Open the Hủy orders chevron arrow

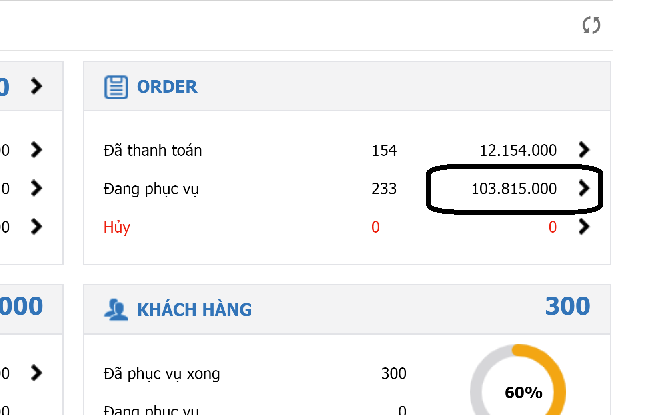coord(584,226)
